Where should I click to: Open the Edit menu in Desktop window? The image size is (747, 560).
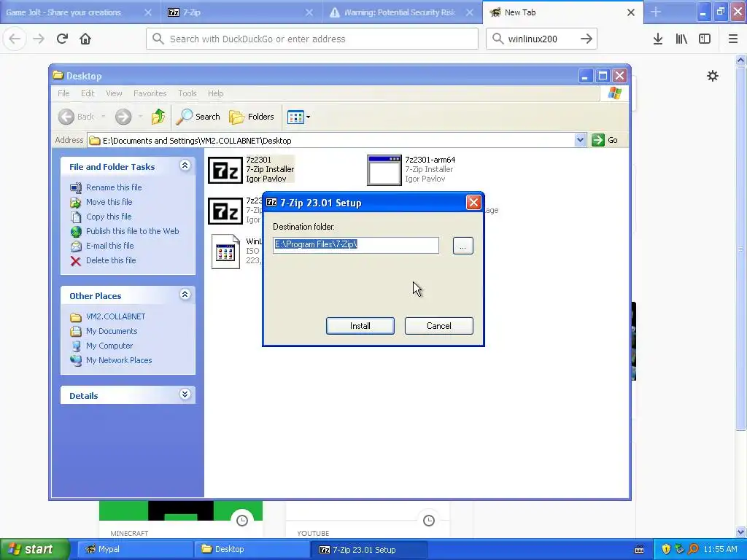88,93
